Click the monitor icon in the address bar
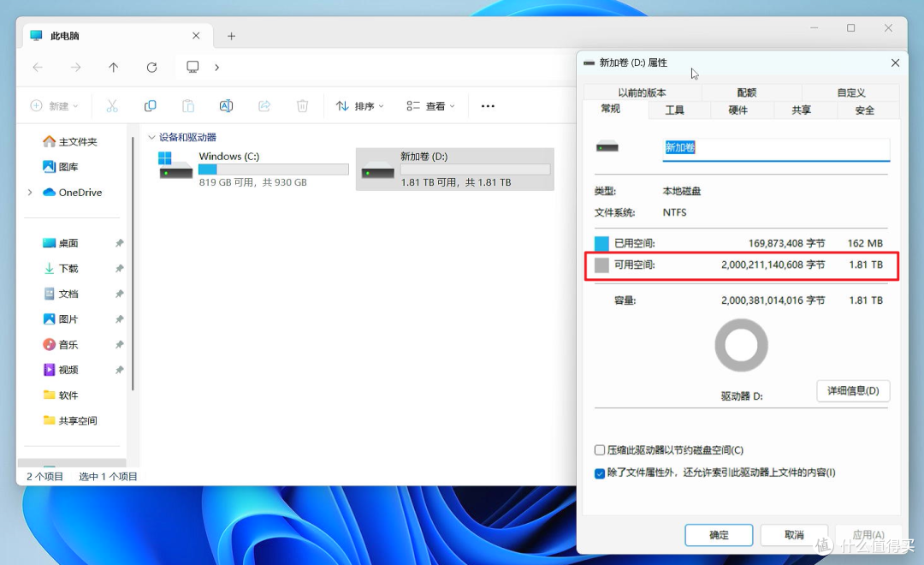The width and height of the screenshot is (924, 565). pyautogui.click(x=192, y=67)
